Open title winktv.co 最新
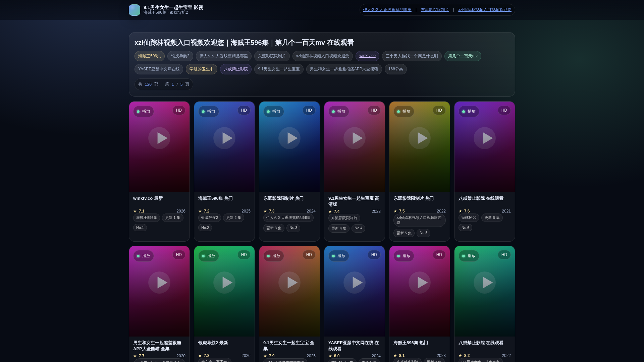 148,198
